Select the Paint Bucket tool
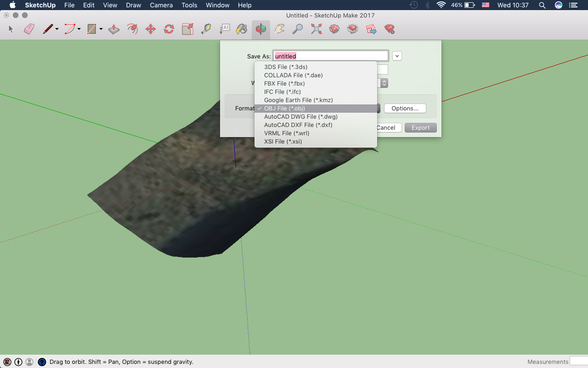This screenshot has height=368, width=588. (x=242, y=29)
